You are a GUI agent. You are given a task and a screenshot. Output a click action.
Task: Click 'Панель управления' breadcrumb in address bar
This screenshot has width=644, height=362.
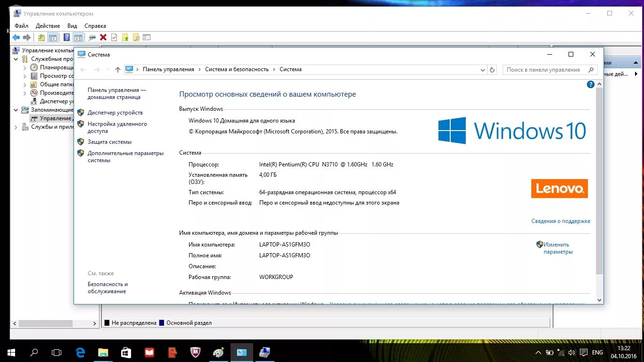[168, 69]
